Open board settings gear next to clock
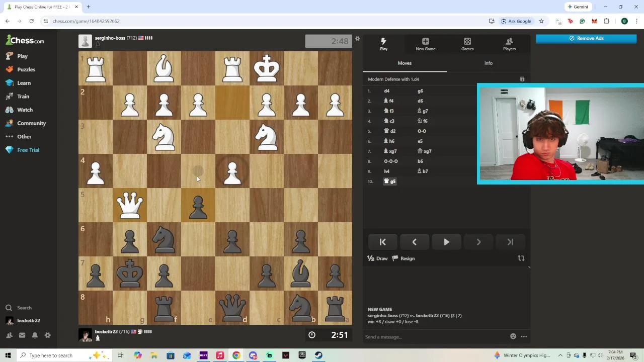Image resolution: width=644 pixels, height=362 pixels. click(x=357, y=39)
